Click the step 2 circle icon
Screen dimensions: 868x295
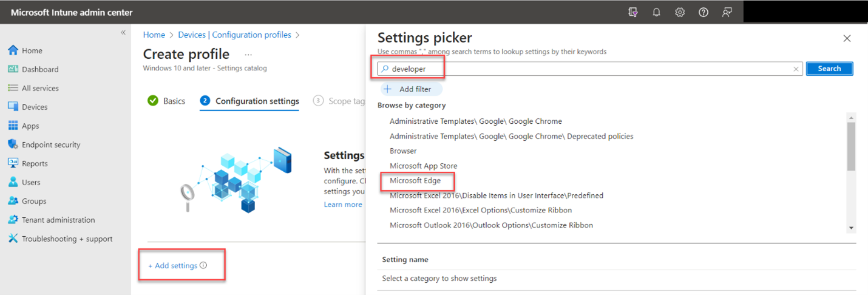[205, 101]
